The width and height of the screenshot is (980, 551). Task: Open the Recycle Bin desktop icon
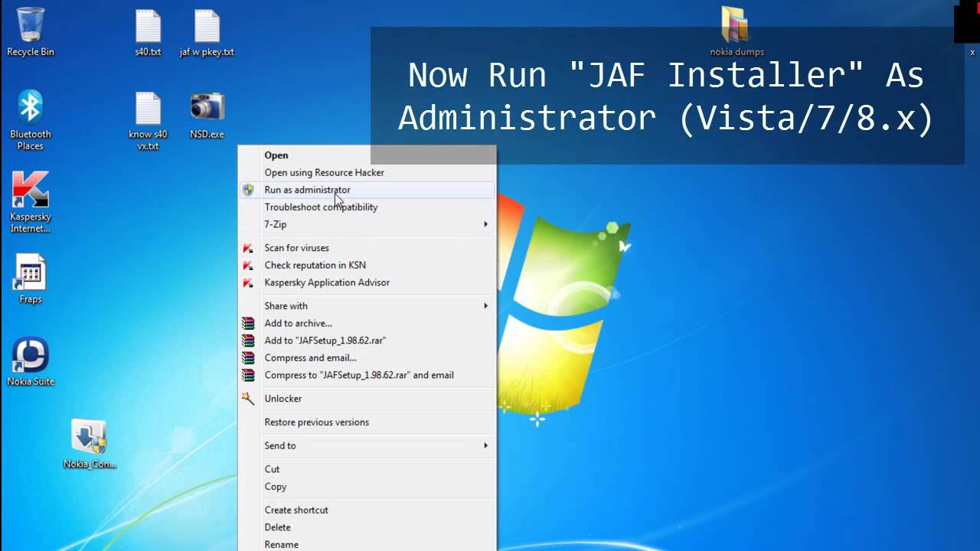click(x=31, y=32)
